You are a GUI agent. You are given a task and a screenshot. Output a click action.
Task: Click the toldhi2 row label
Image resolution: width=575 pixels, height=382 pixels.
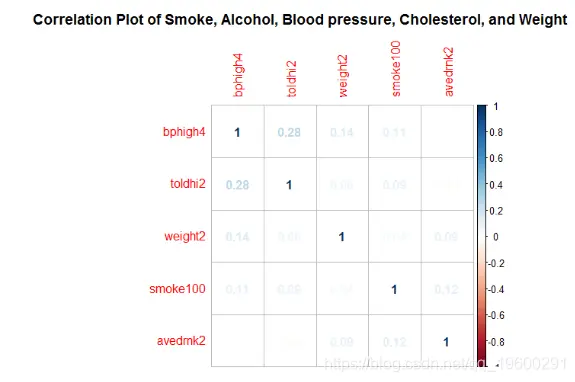coord(188,184)
